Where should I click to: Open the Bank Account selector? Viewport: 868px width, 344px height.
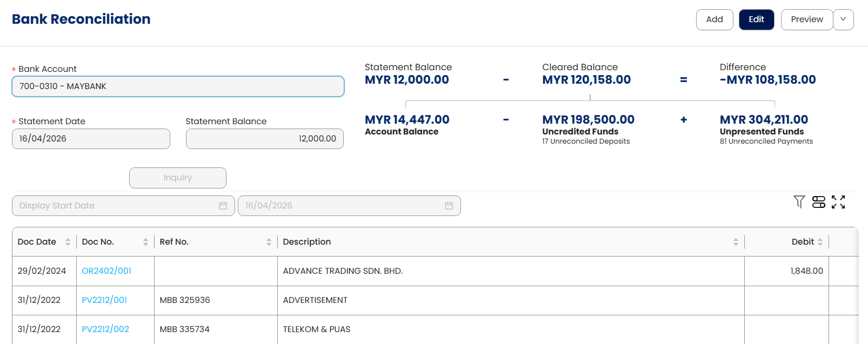tap(178, 86)
